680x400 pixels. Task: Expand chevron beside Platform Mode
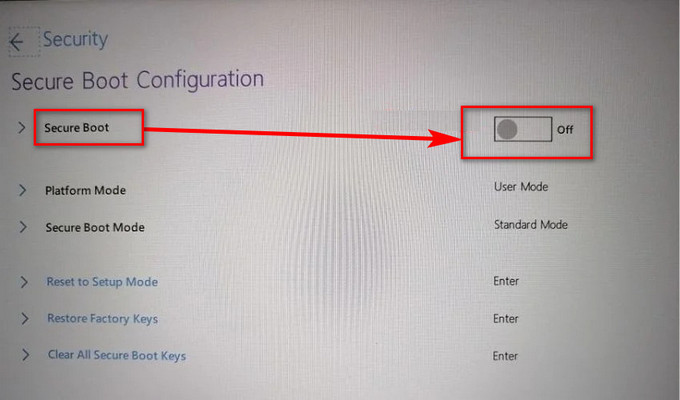click(22, 190)
